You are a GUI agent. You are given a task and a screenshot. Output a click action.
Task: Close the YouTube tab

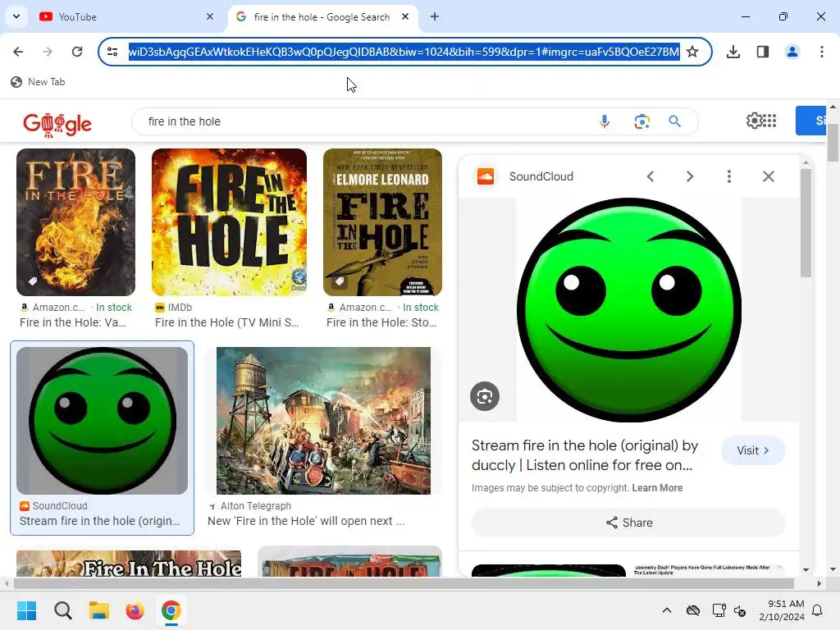click(x=209, y=16)
